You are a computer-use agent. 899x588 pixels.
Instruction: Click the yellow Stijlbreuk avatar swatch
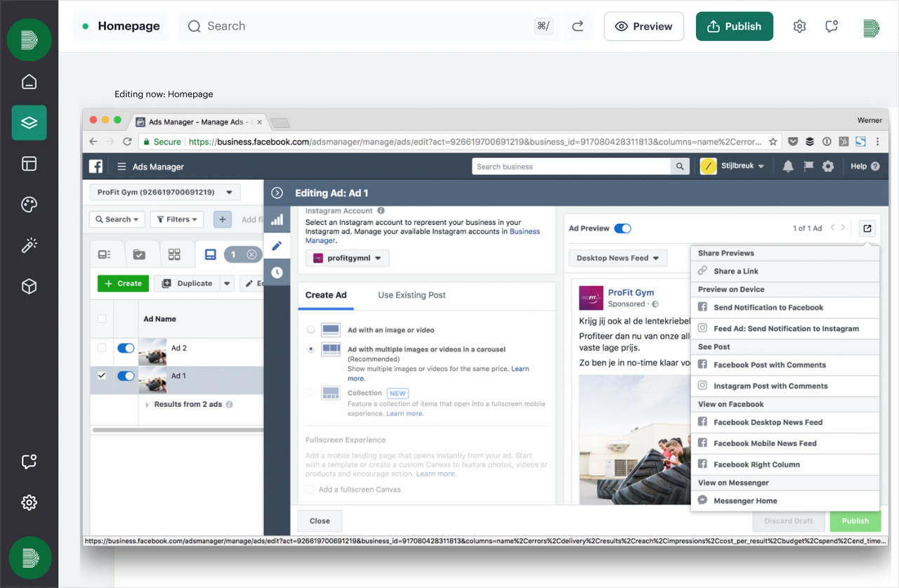coord(707,166)
